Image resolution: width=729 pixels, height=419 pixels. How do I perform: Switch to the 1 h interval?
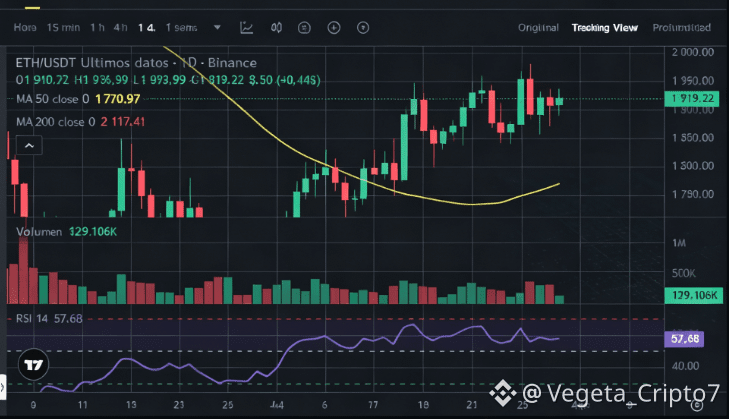[x=98, y=27]
